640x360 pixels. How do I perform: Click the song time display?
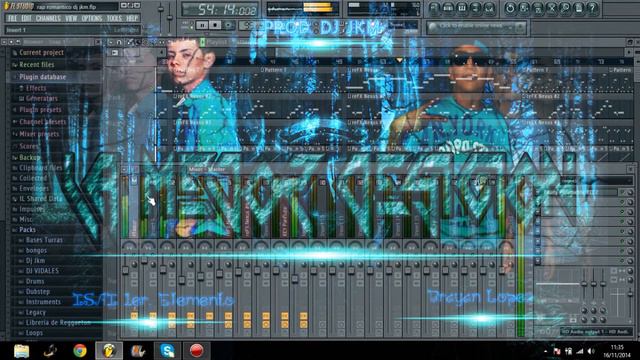click(220, 10)
